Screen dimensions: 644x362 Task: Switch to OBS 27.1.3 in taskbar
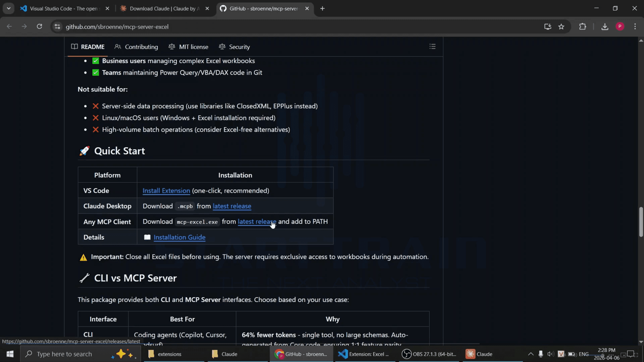[429, 354]
